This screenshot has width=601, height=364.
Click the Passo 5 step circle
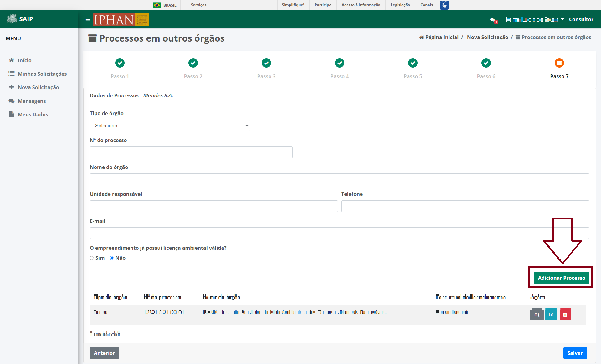[x=413, y=63]
